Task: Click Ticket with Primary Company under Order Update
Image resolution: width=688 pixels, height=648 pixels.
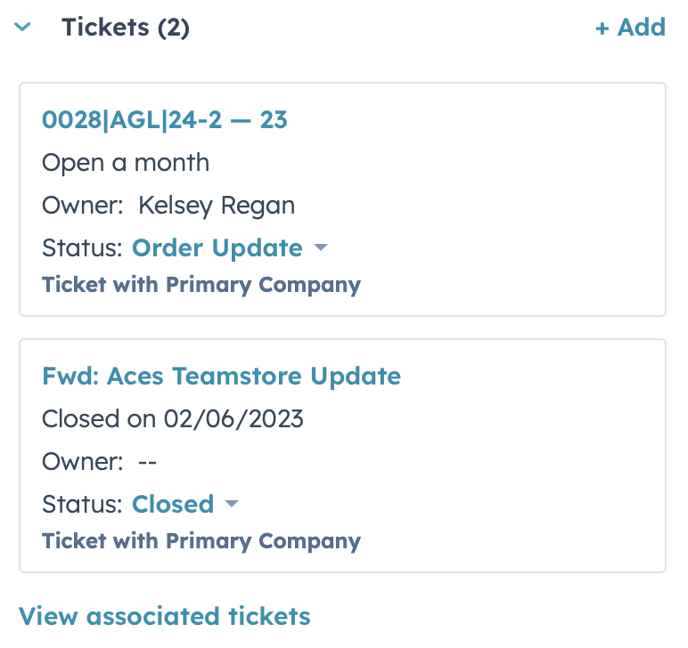Action: pyautogui.click(x=201, y=285)
